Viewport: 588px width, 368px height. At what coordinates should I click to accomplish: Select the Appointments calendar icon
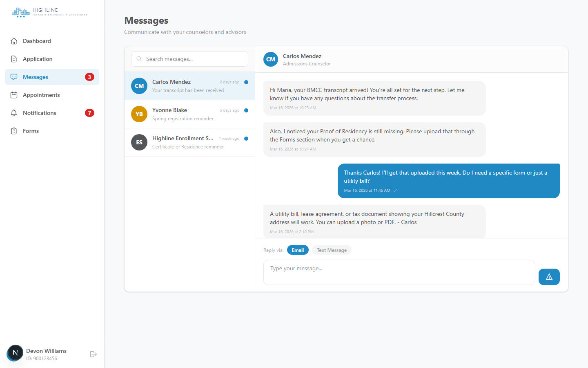click(14, 95)
